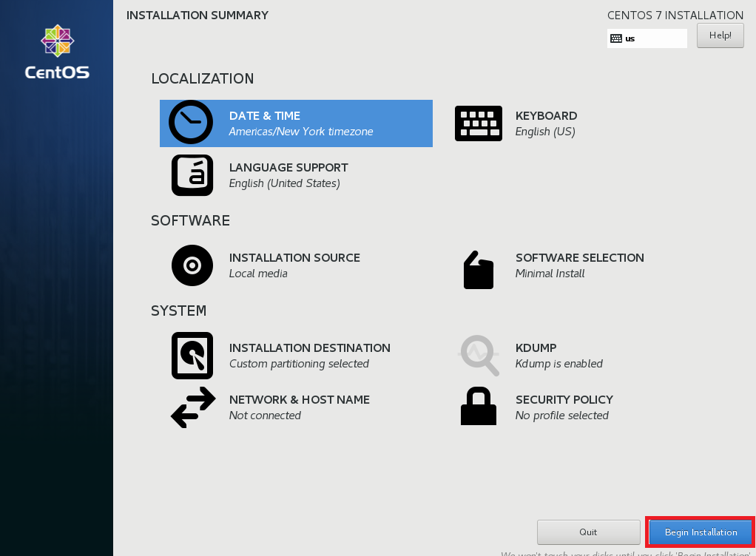The height and width of the screenshot is (556, 756).
Task: Click the Kdump magnifier icon
Action: tap(479, 356)
